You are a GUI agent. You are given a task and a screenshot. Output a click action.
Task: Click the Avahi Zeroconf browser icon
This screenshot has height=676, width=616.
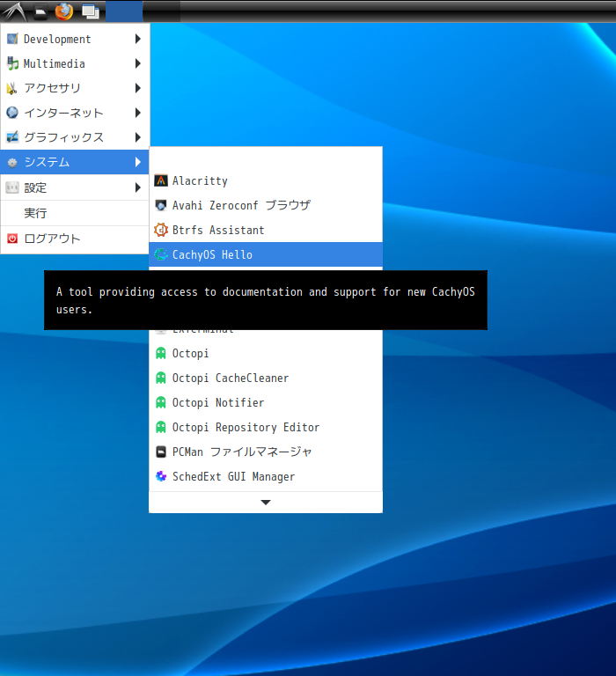point(161,205)
